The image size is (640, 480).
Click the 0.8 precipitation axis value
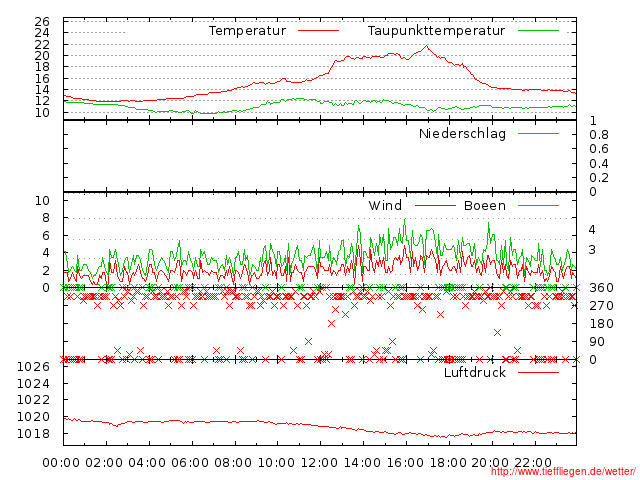coord(599,135)
